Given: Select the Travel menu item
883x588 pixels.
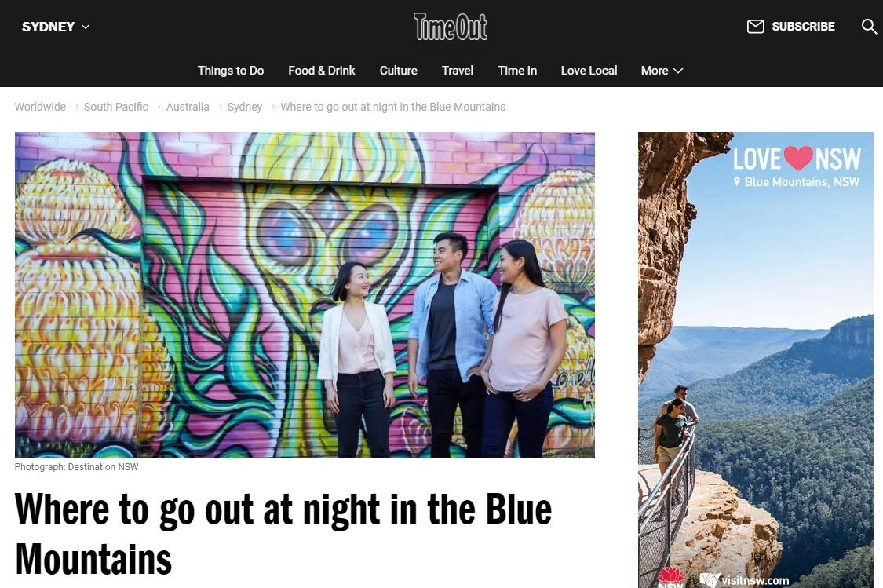Looking at the screenshot, I should click(x=458, y=71).
